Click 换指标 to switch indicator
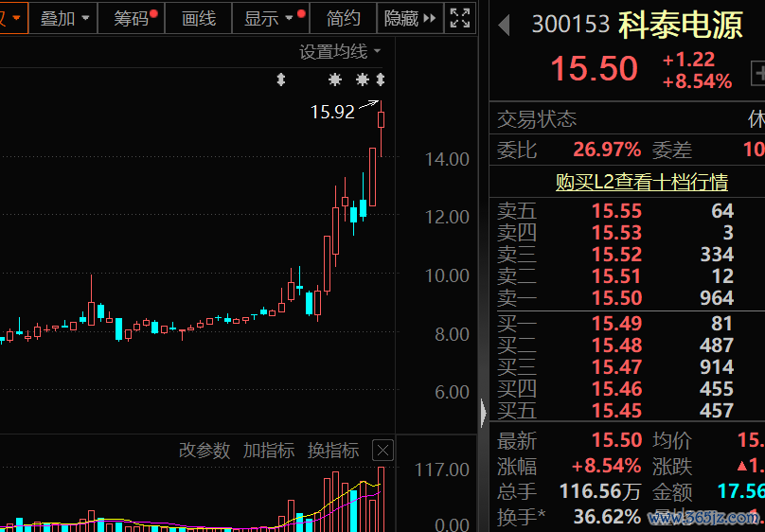Viewport: 765px width, 532px height. [333, 450]
